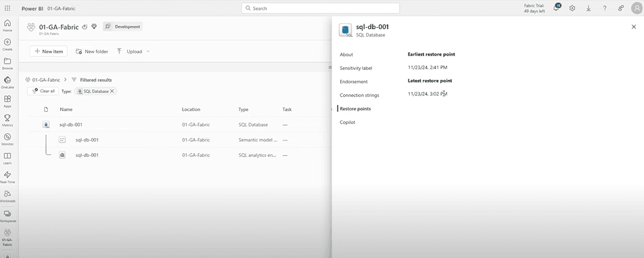Click the Development stage badge
The height and width of the screenshot is (258, 644).
point(123,26)
